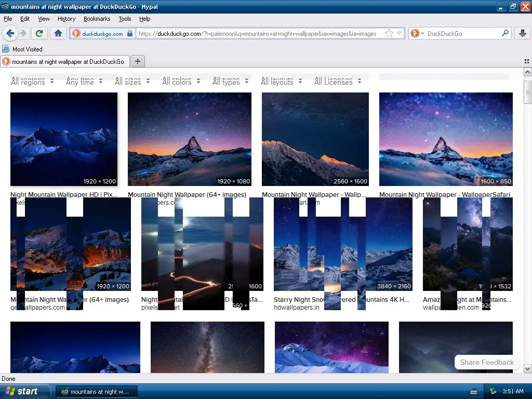Image resolution: width=532 pixels, height=399 pixels.
Task: Open the Home page button
Action: 58,33
